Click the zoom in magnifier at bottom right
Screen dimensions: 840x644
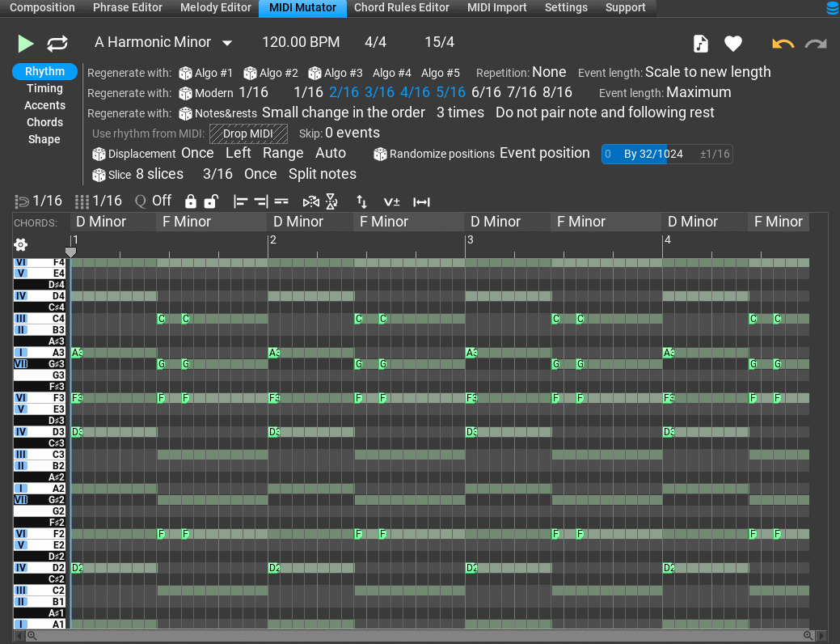click(808, 636)
